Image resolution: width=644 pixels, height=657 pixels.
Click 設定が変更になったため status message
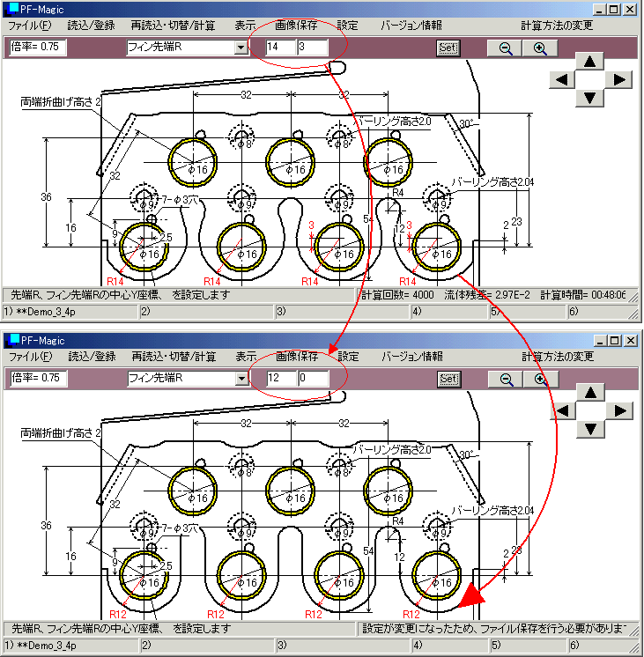(x=495, y=629)
